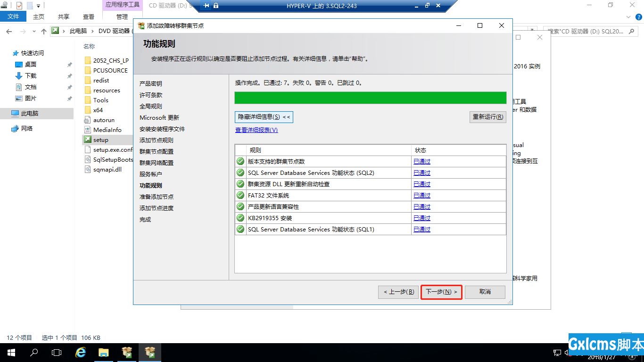
Task: Click the green check icon beside FAT32 文件系统
Action: pos(240,195)
